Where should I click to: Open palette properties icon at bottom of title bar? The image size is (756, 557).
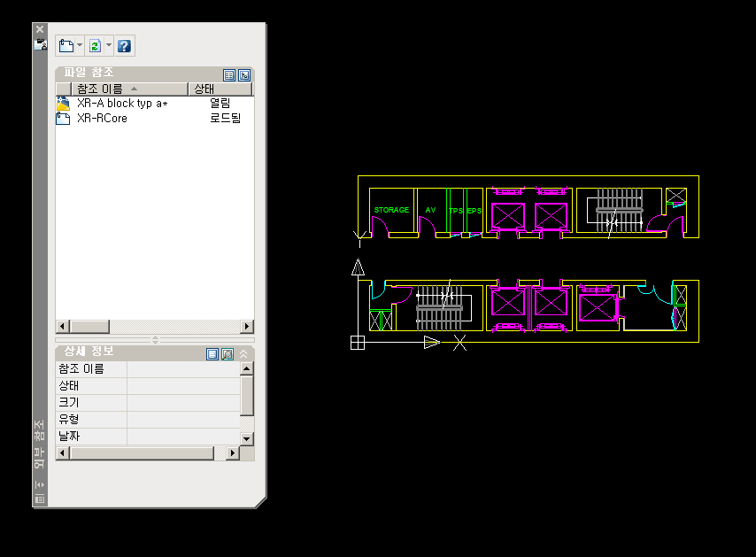coord(39,499)
